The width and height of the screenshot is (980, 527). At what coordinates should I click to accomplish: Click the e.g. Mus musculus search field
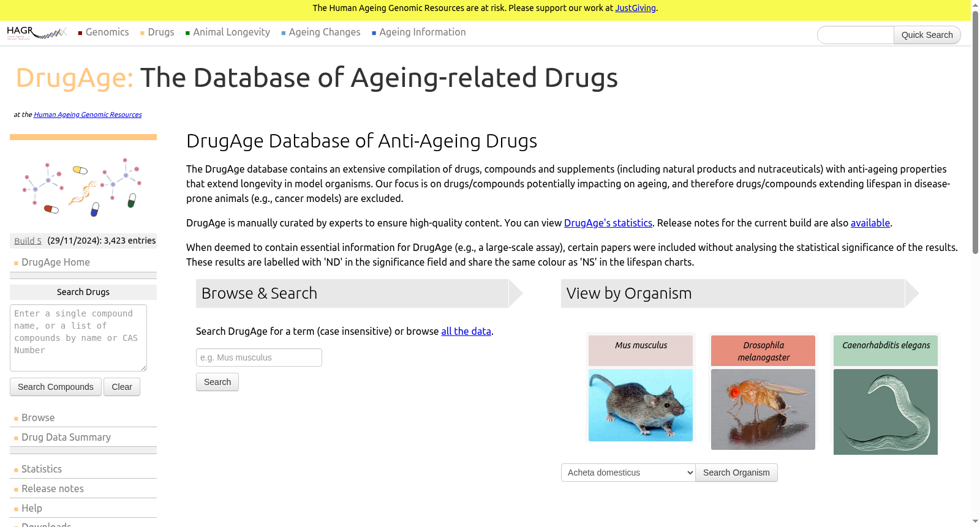(259, 357)
